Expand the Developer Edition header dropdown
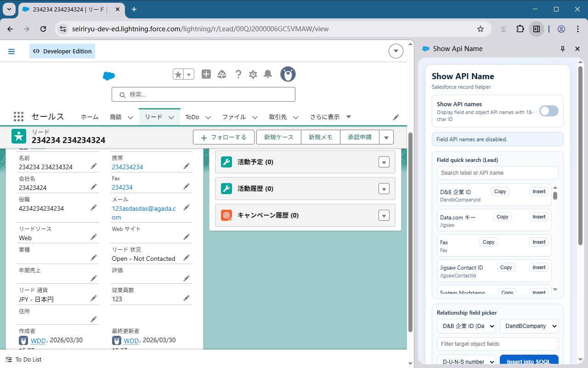 point(396,51)
